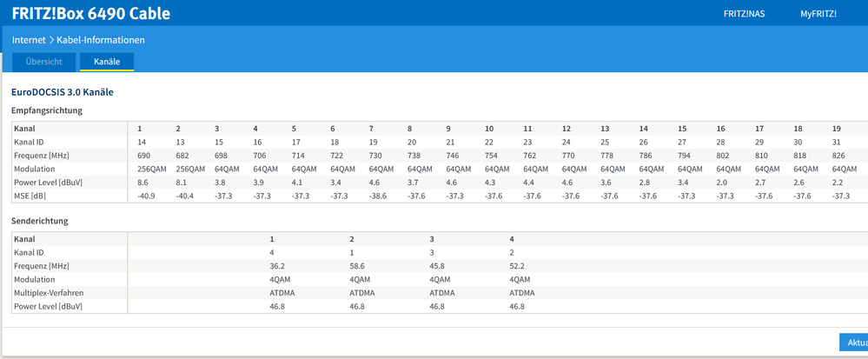
Task: Select the 738 frequency value
Action: [414, 156]
